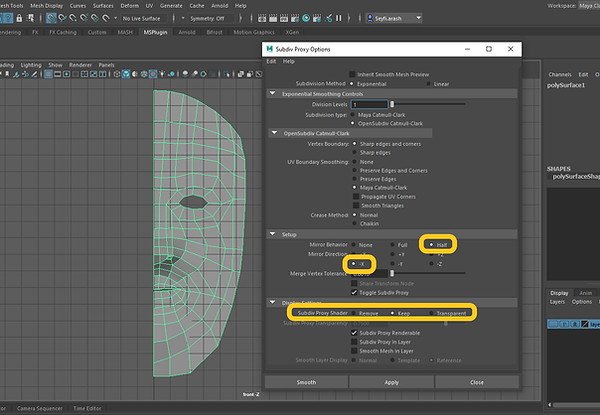Uncheck Subdiv Proxy Renderable checkbox

pos(354,333)
